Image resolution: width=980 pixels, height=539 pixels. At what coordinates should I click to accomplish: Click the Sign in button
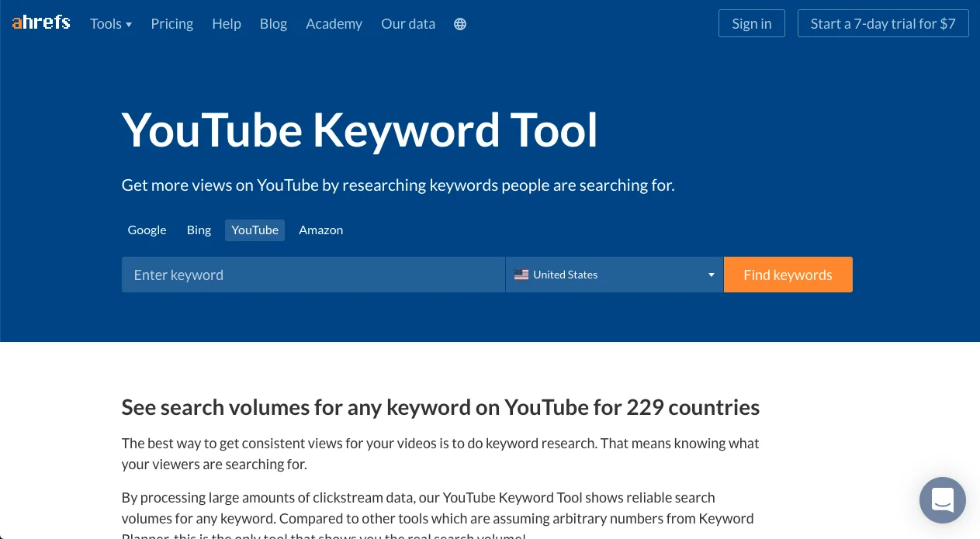tap(752, 23)
